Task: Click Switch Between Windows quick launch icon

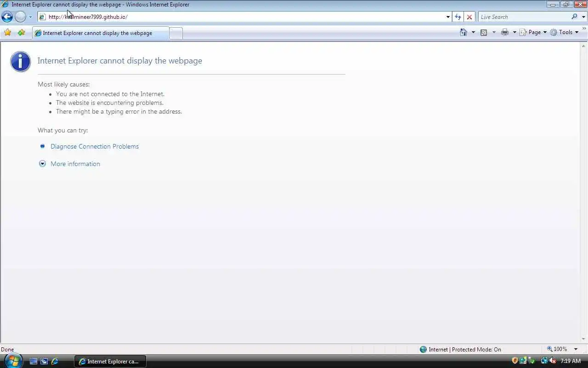Action: (x=44, y=362)
